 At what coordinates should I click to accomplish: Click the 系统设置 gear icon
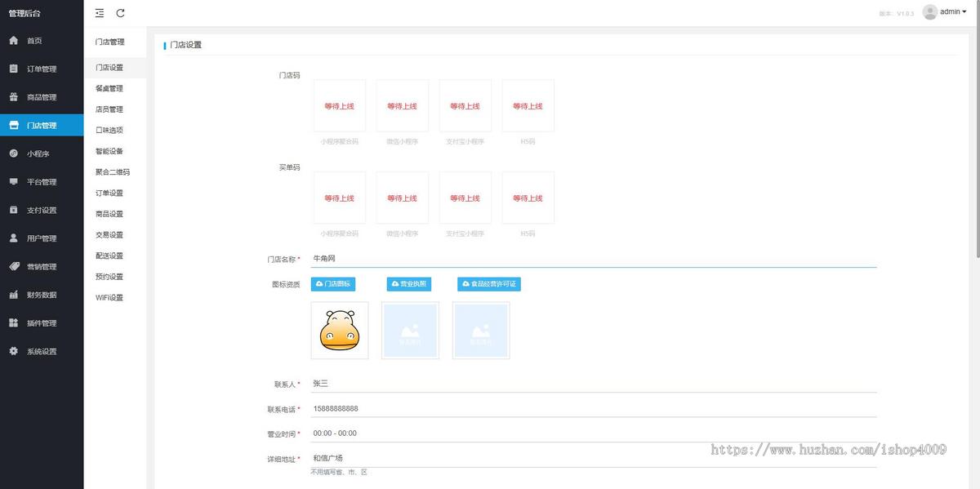point(13,351)
